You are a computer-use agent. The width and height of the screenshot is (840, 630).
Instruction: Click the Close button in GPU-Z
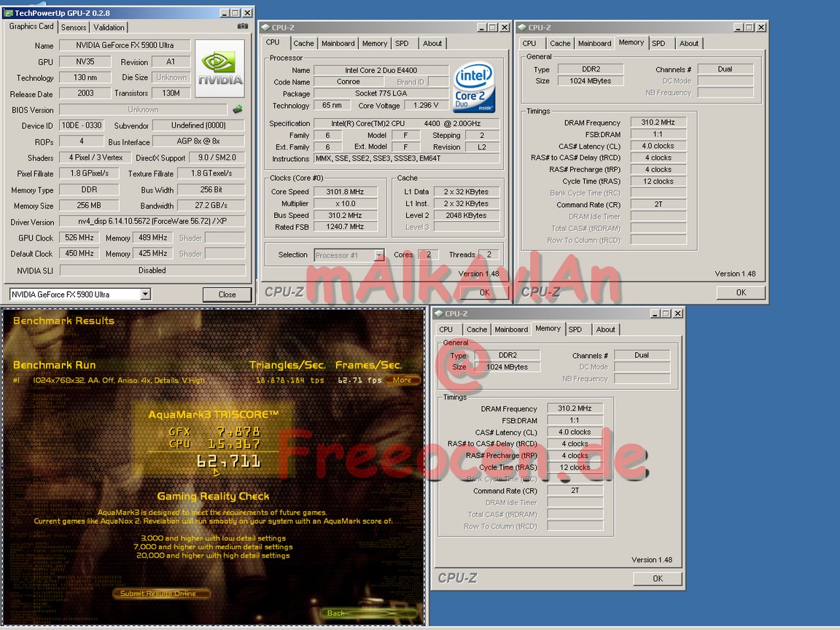click(227, 295)
